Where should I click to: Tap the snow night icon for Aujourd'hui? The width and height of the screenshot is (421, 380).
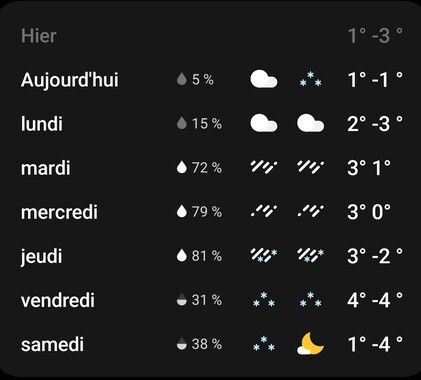(x=310, y=79)
